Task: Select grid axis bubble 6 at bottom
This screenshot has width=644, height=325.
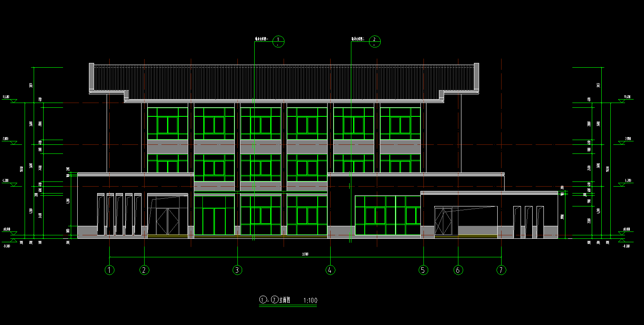Action: (x=458, y=270)
